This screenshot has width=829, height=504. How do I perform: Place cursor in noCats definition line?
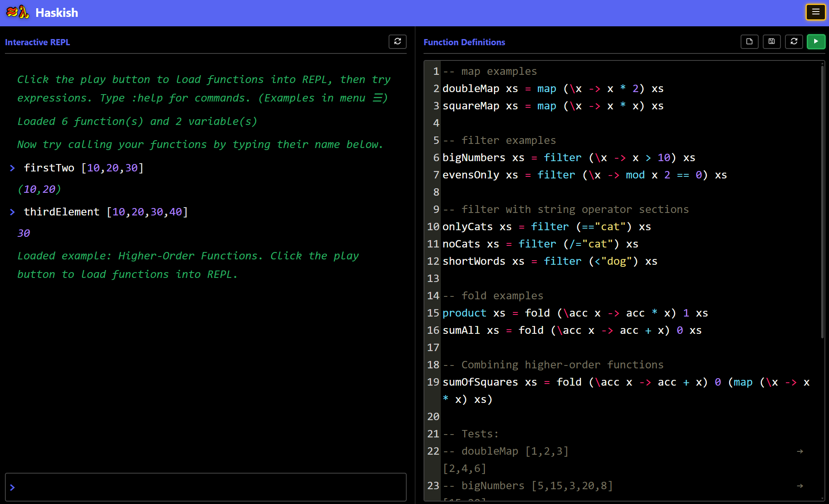(x=540, y=244)
